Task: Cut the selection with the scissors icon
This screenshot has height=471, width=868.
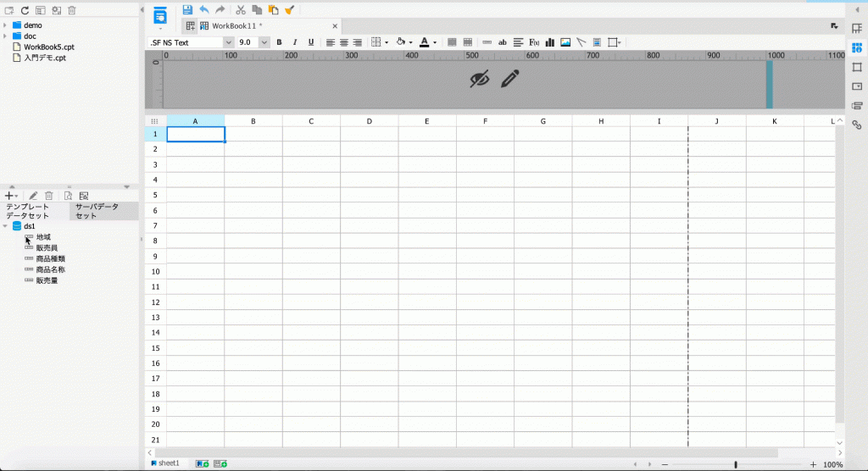Action: [x=240, y=10]
